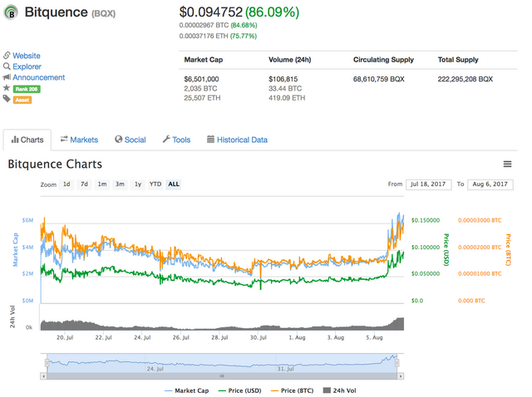532x397 pixels.
Task: Toggle Price (BTC) series in legend
Action: 292,390
